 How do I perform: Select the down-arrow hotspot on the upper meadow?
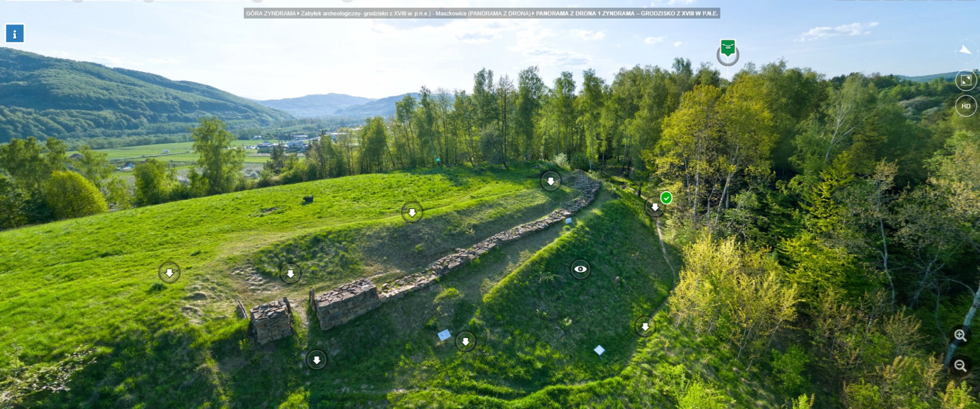pos(412,212)
